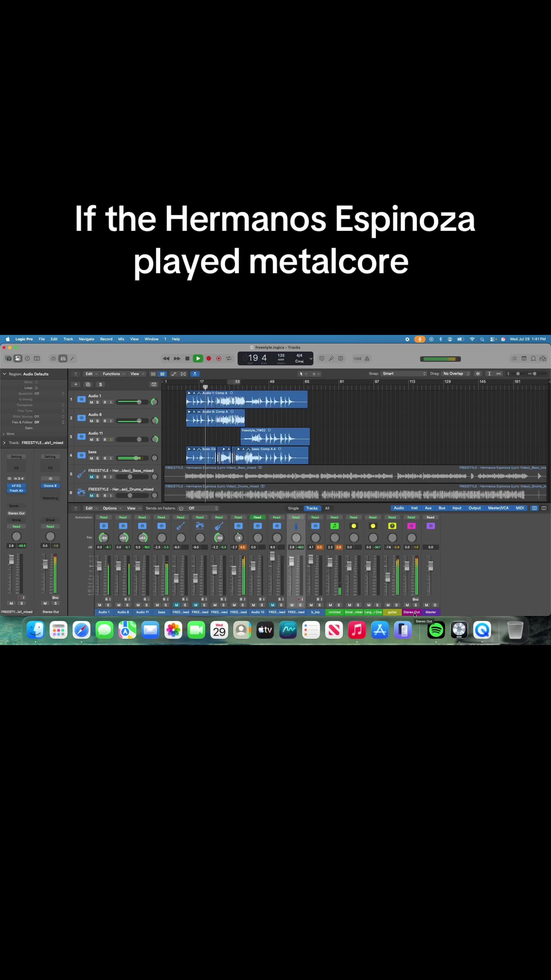The image size is (551, 980).
Task: Open Finder from the Dock
Action: click(x=36, y=630)
